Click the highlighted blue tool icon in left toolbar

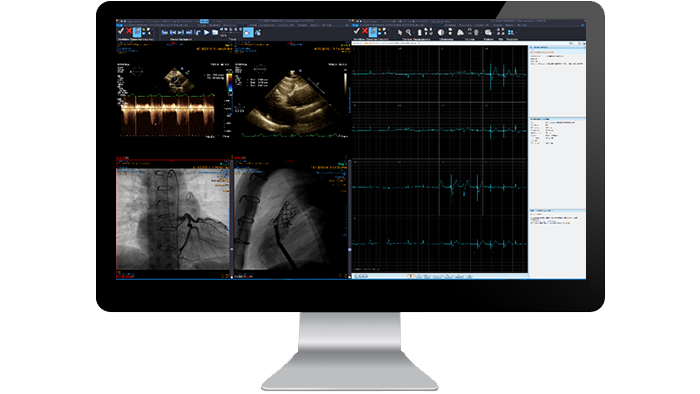pos(248,33)
